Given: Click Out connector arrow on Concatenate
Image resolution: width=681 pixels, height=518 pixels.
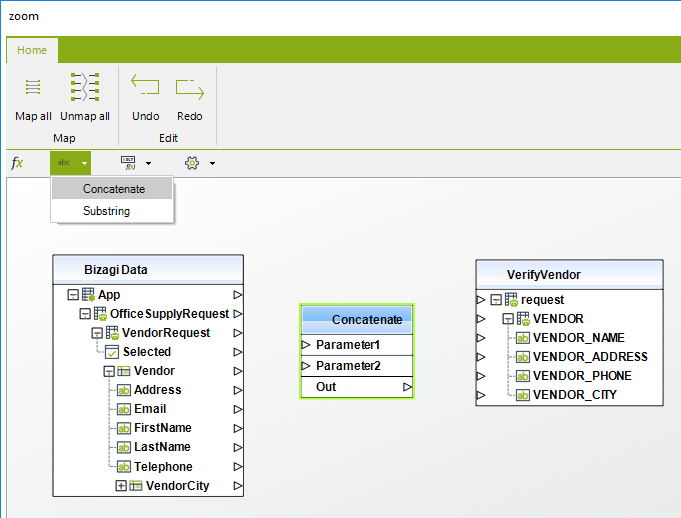Looking at the screenshot, I should pyautogui.click(x=407, y=387).
